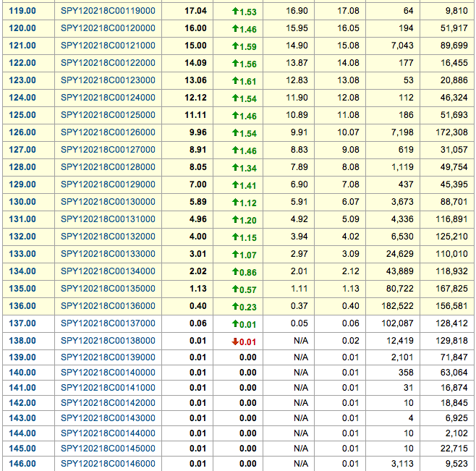Click the green up arrow beside 0.86
476x471 pixels.
(235, 271)
